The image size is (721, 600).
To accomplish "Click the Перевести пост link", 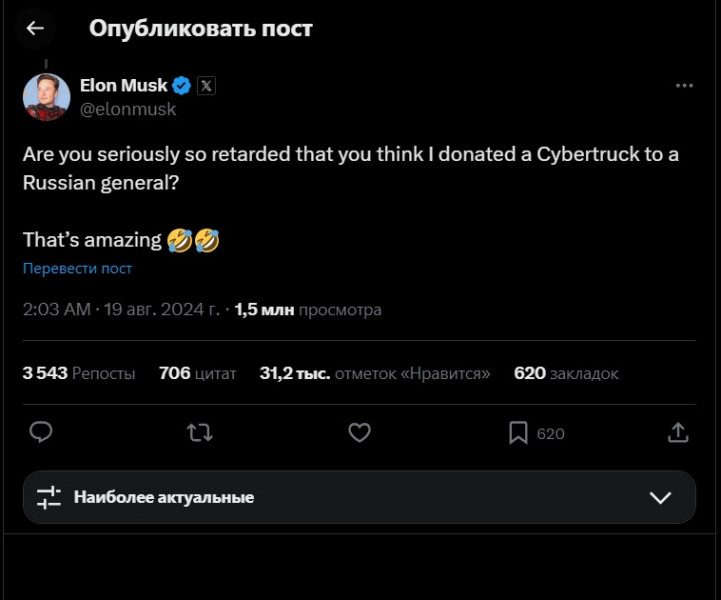I will point(77,268).
